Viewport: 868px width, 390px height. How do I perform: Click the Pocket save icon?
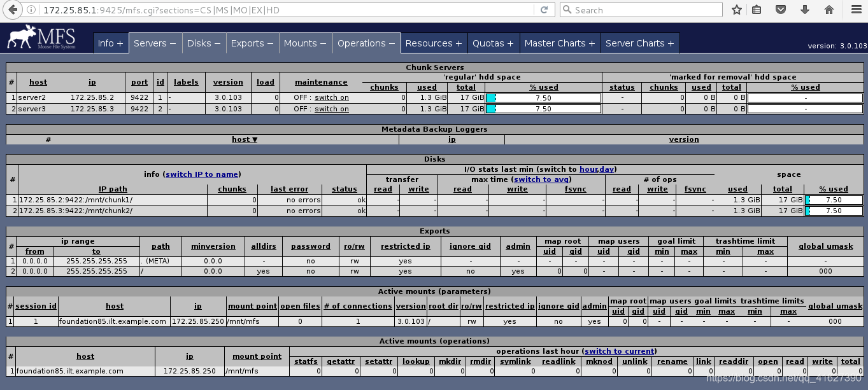coord(781,10)
